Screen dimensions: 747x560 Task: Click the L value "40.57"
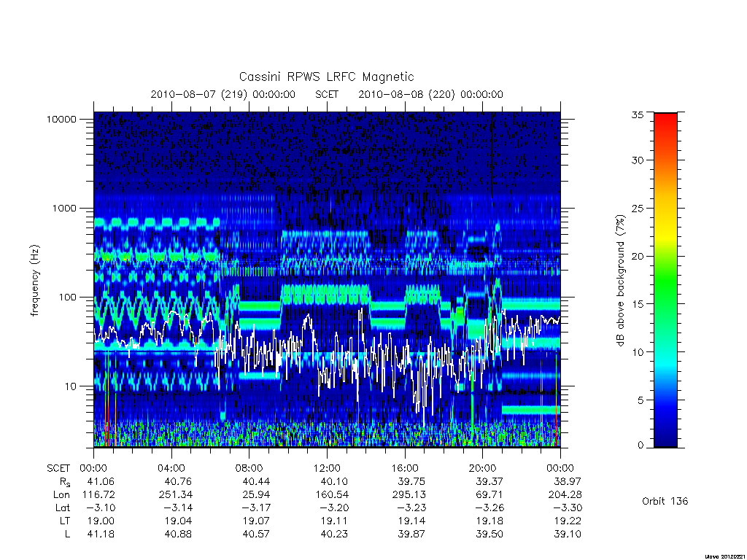[x=256, y=534]
